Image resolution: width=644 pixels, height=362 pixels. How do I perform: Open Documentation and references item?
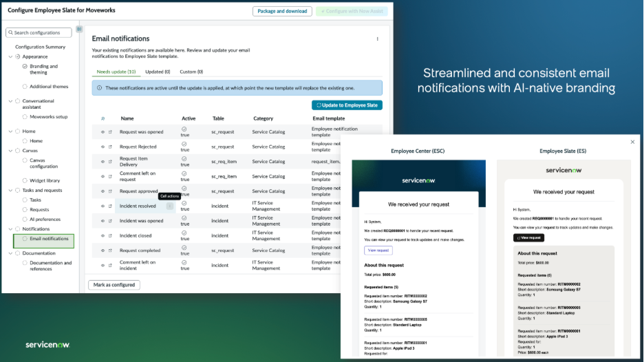coord(50,266)
